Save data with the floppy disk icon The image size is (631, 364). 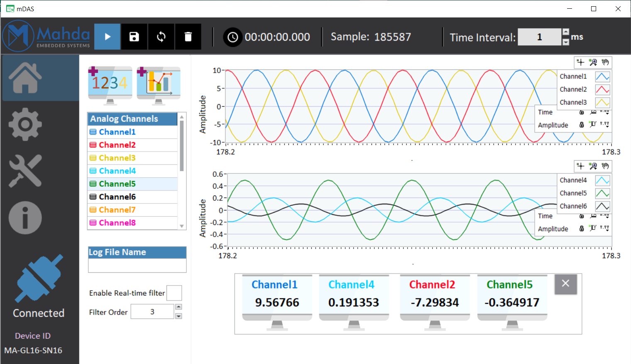coord(134,37)
